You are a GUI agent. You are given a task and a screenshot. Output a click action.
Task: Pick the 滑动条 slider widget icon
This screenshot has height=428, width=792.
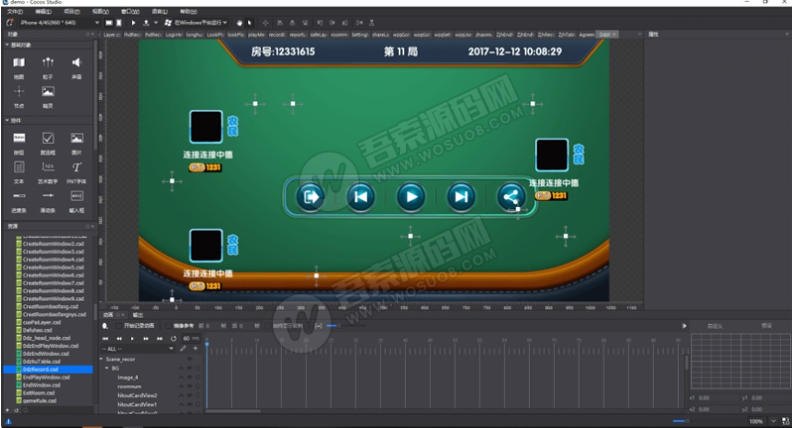[x=47, y=196]
